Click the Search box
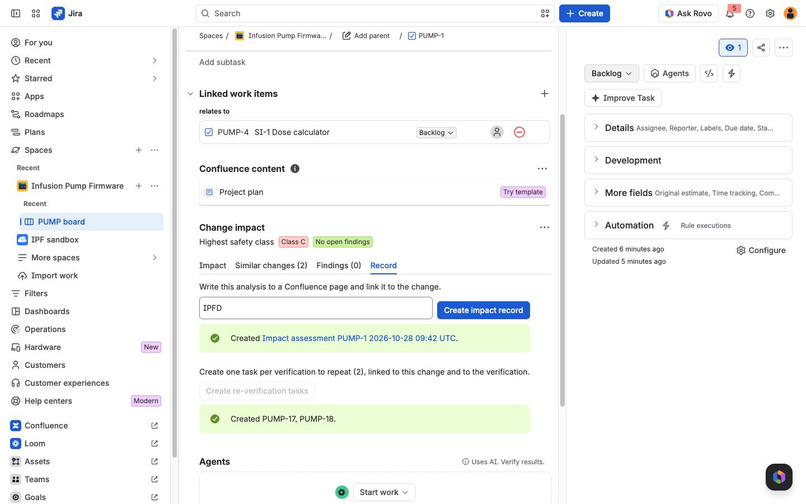 point(375,13)
